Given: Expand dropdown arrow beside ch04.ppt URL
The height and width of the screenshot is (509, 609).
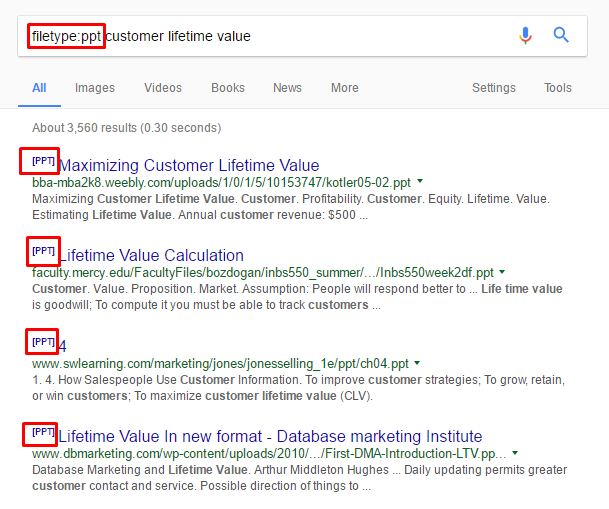Looking at the screenshot, I should tap(417, 363).
